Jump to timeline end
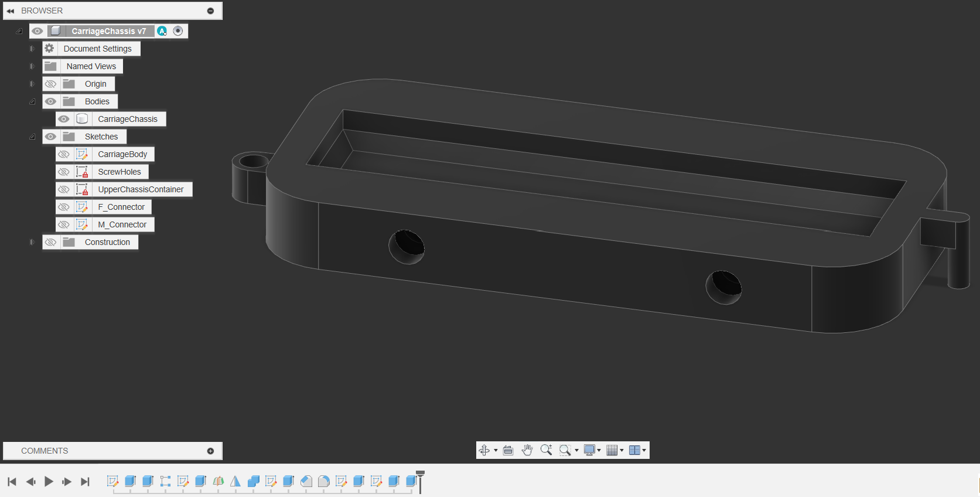 [85, 481]
